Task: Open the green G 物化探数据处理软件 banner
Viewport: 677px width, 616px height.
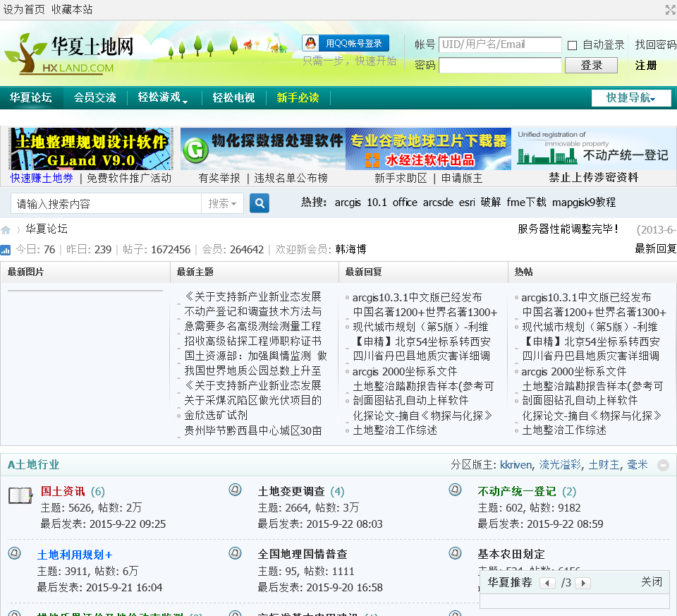Action: (x=263, y=149)
